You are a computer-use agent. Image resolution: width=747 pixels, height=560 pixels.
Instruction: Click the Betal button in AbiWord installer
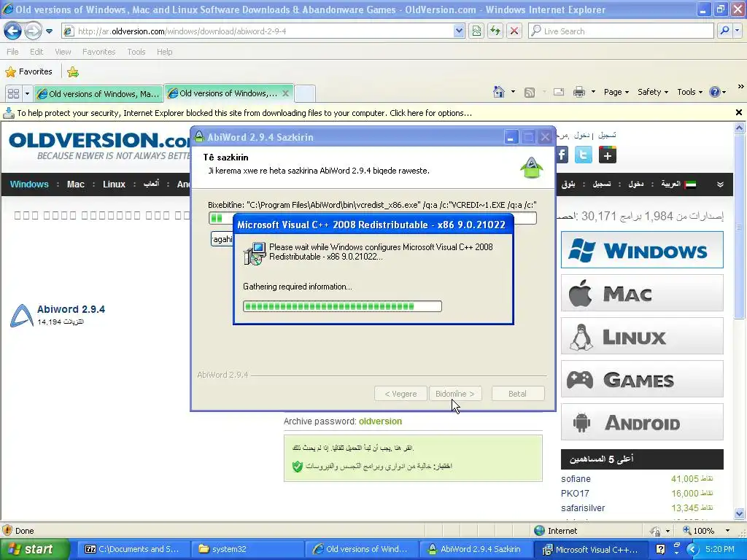517,394
